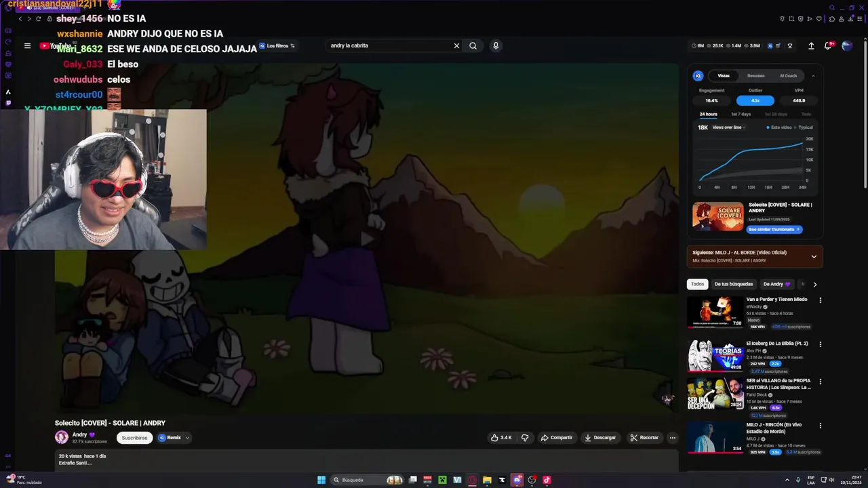The height and width of the screenshot is (488, 868).
Task: Switch to Vistas tab
Action: click(724, 76)
